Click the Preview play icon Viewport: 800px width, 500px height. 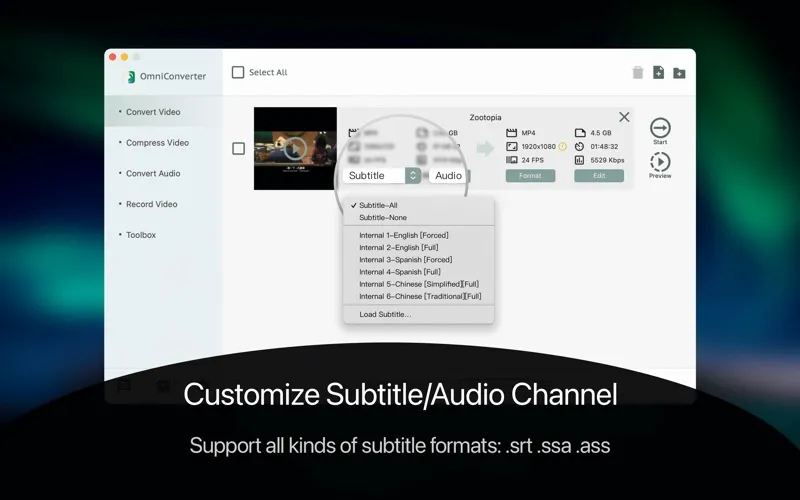[x=660, y=162]
